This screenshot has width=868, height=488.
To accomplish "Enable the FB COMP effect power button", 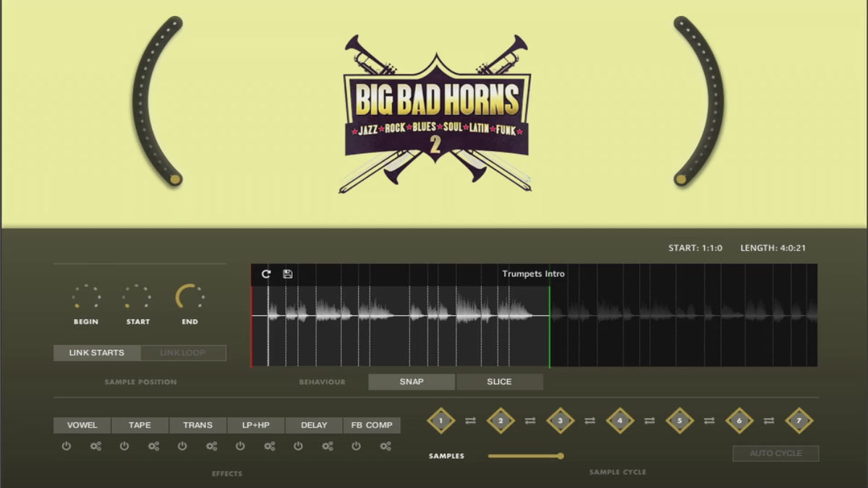I will click(356, 446).
